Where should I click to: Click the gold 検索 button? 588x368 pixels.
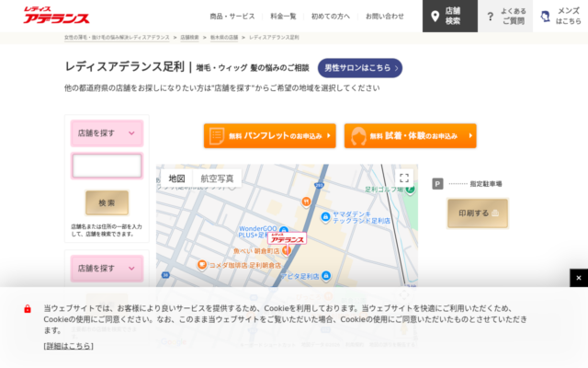[x=107, y=202]
